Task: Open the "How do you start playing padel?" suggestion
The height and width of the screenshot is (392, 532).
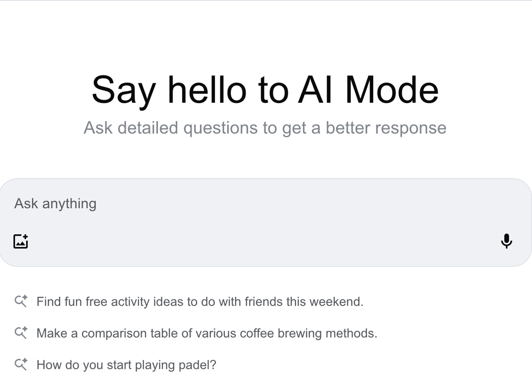Action: (x=126, y=365)
